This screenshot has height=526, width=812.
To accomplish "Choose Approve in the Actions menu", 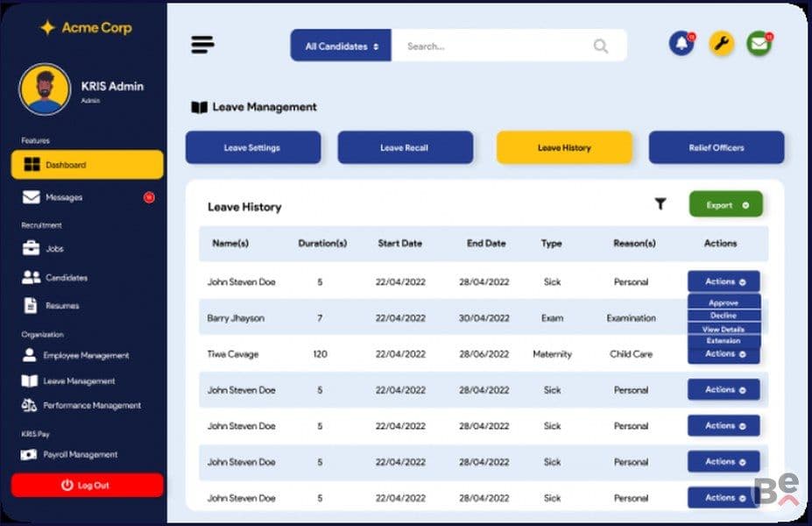I will point(724,302).
